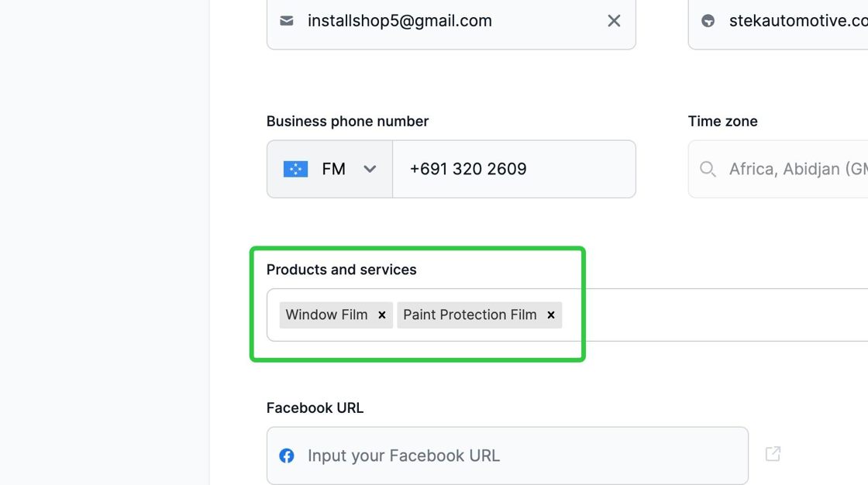The image size is (868, 485).
Task: Expand the country code chevron
Action: tap(370, 169)
